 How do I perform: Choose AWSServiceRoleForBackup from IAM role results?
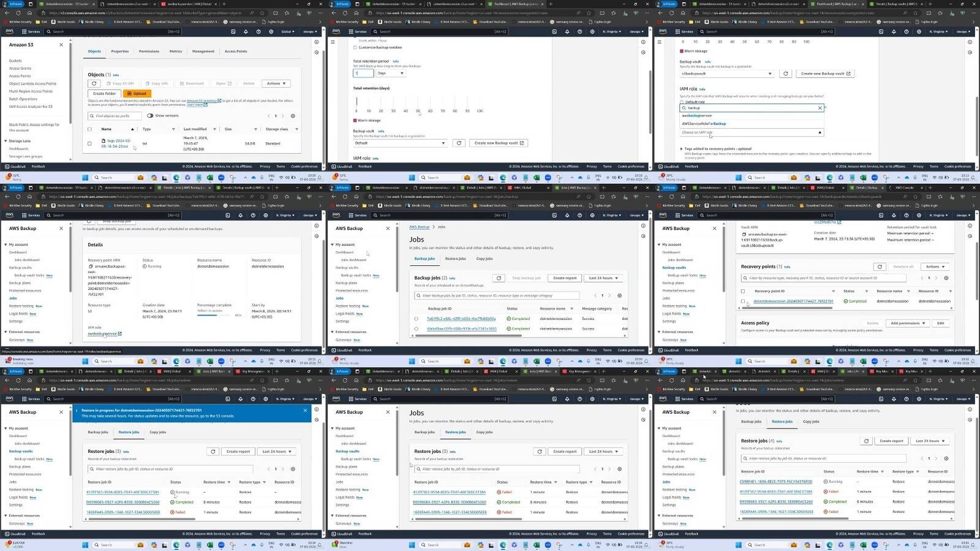704,124
